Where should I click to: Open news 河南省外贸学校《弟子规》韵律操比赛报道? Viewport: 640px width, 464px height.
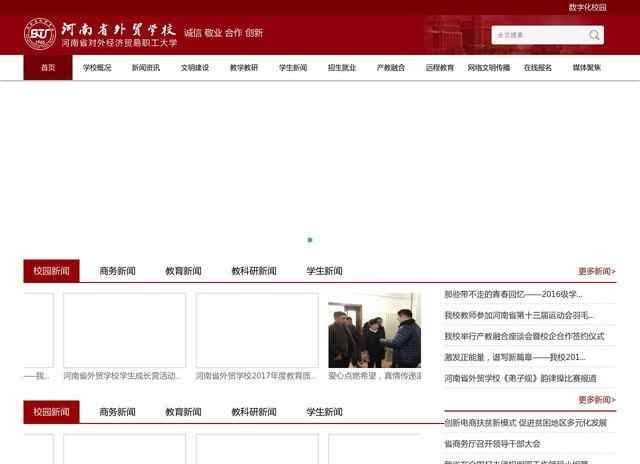[x=520, y=379]
